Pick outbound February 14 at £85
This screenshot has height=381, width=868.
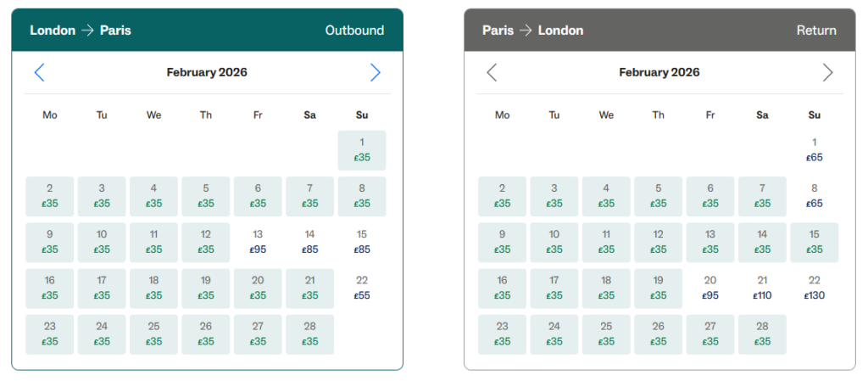(x=309, y=243)
